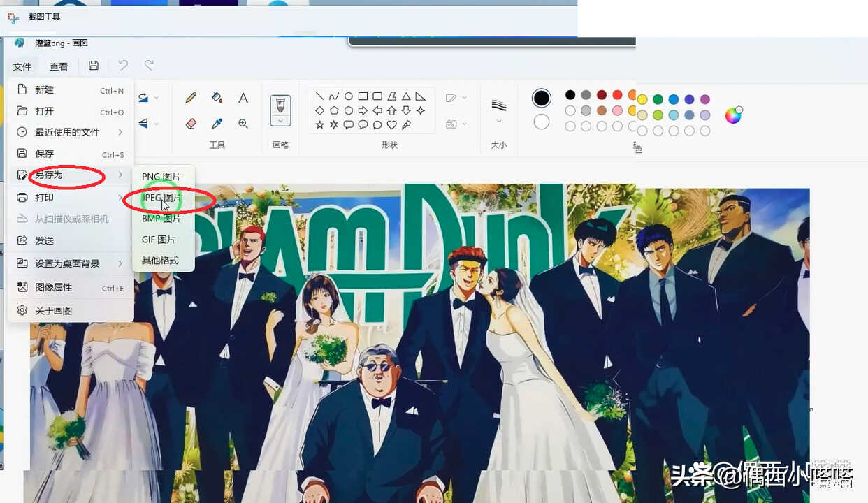Select the Magnifier zoom tool
The width and height of the screenshot is (868, 503).
(243, 124)
